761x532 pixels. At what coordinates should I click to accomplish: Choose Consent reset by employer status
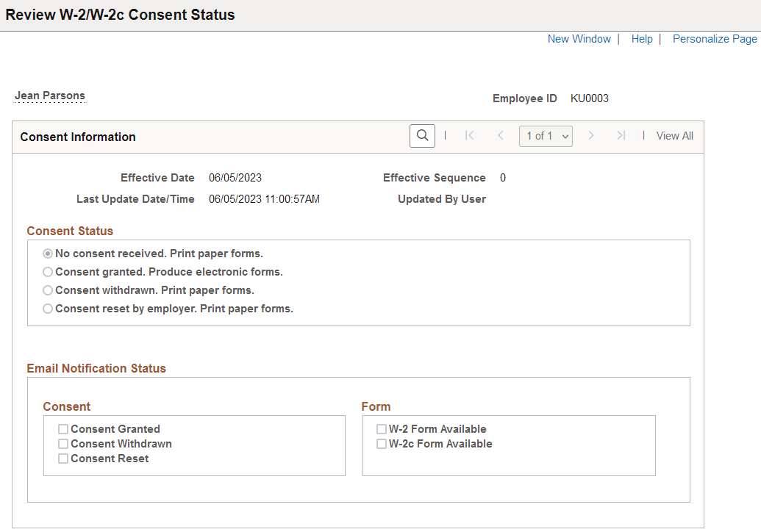click(x=47, y=308)
